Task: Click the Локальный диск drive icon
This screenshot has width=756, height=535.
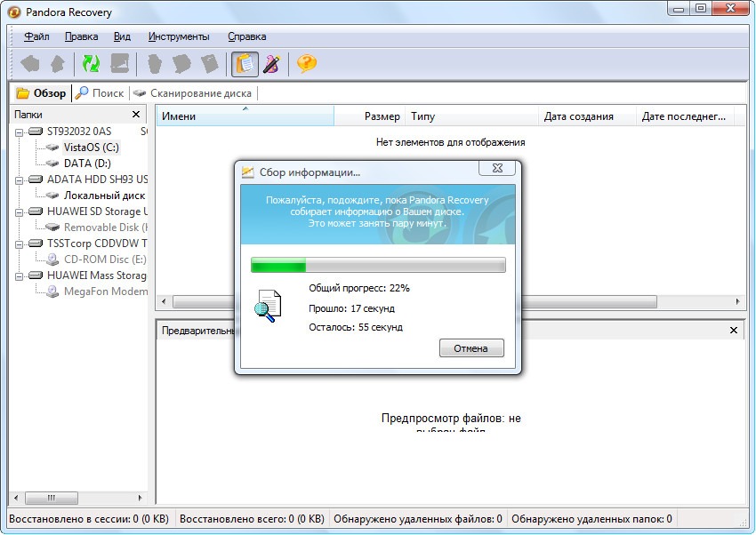Action: click(x=52, y=196)
